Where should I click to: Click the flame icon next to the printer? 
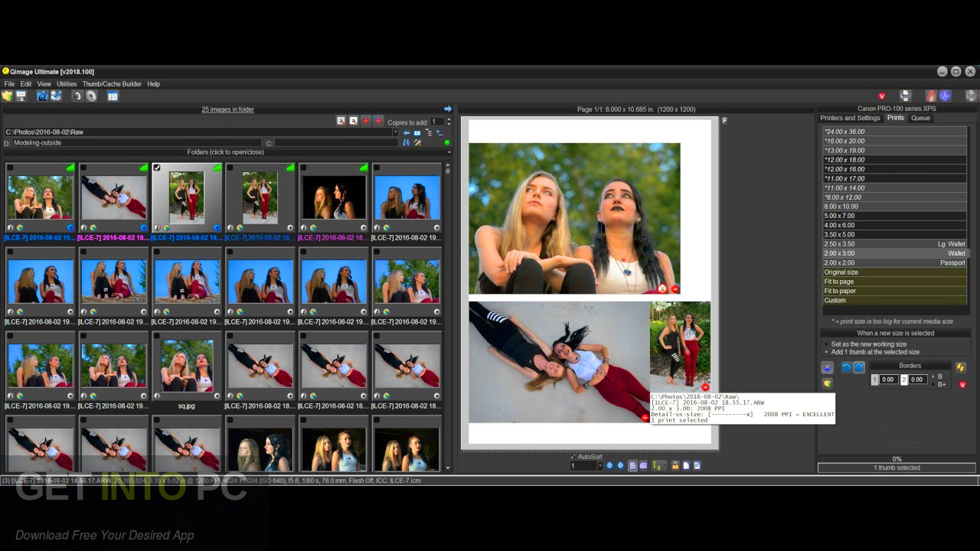click(x=931, y=96)
